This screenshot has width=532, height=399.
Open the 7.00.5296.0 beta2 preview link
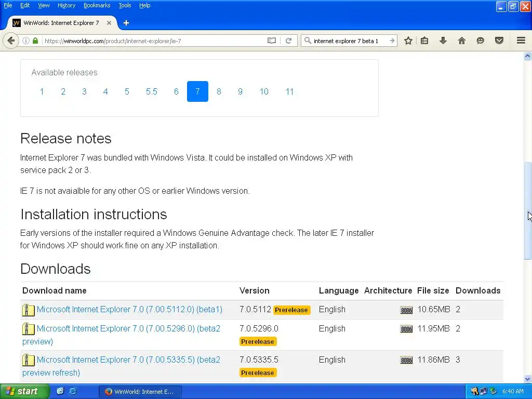click(x=121, y=335)
